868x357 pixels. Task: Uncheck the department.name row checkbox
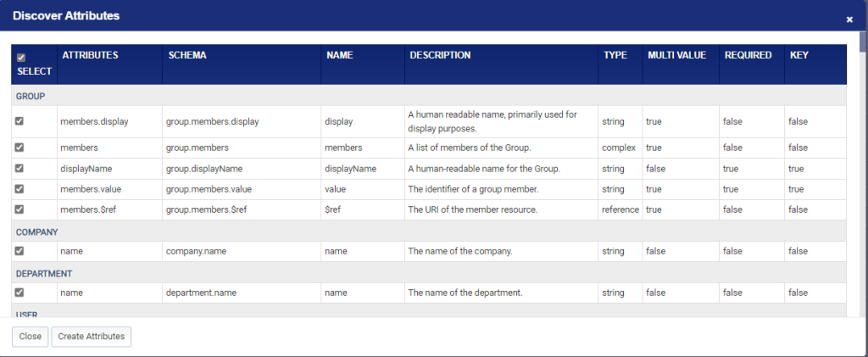click(x=19, y=293)
